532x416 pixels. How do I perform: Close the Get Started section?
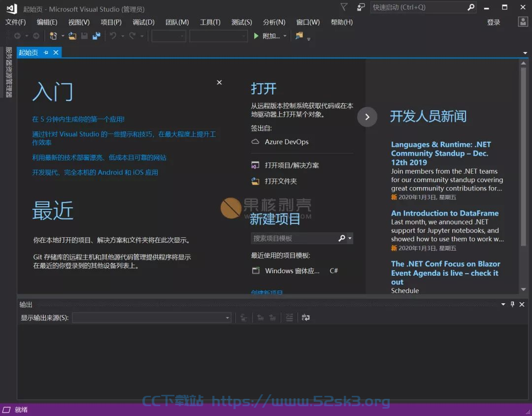point(219,82)
